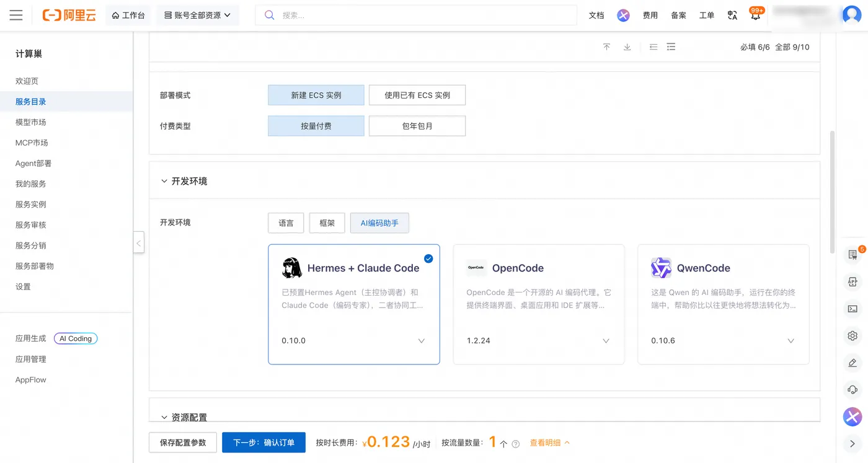The width and height of the screenshot is (868, 463).
Task: Open the 工单 link in top bar
Action: pyautogui.click(x=707, y=15)
